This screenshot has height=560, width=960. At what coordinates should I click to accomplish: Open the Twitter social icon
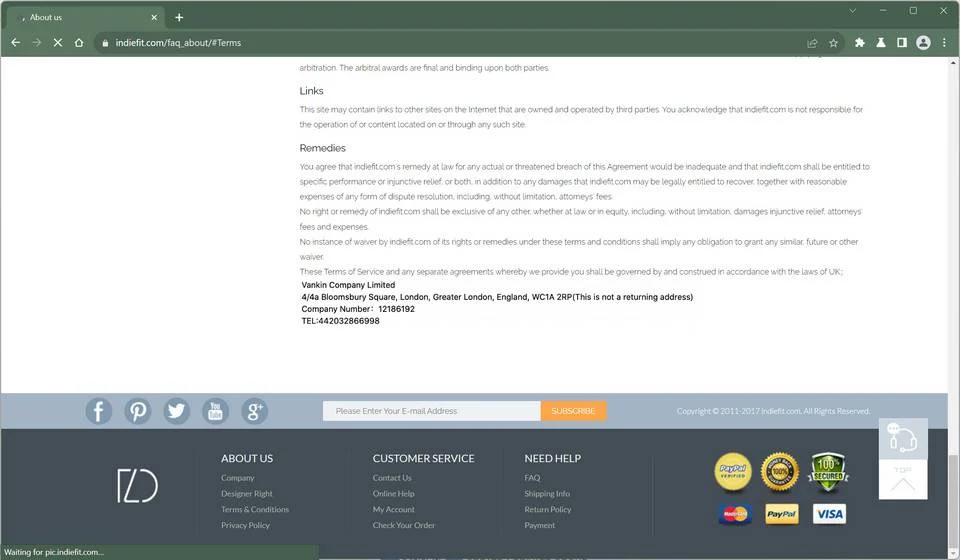[x=176, y=411]
